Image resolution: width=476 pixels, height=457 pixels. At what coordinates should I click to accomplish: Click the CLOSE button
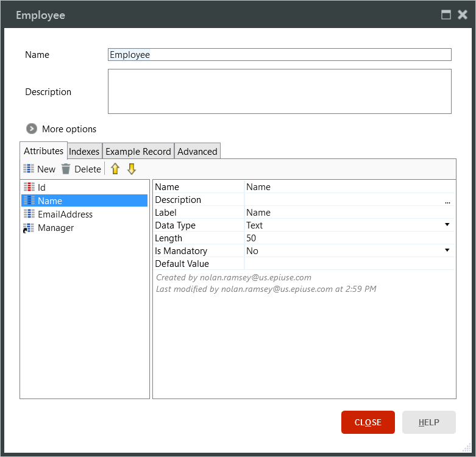coord(368,422)
